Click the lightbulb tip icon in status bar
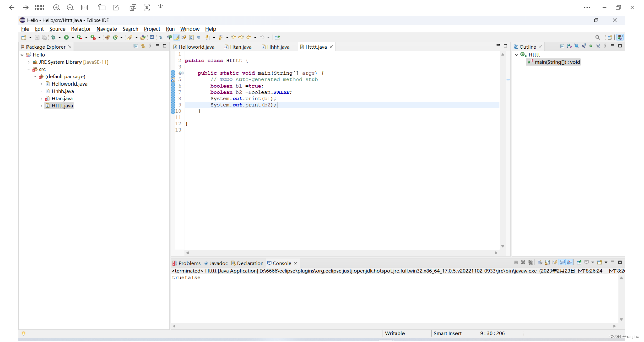 point(23,334)
